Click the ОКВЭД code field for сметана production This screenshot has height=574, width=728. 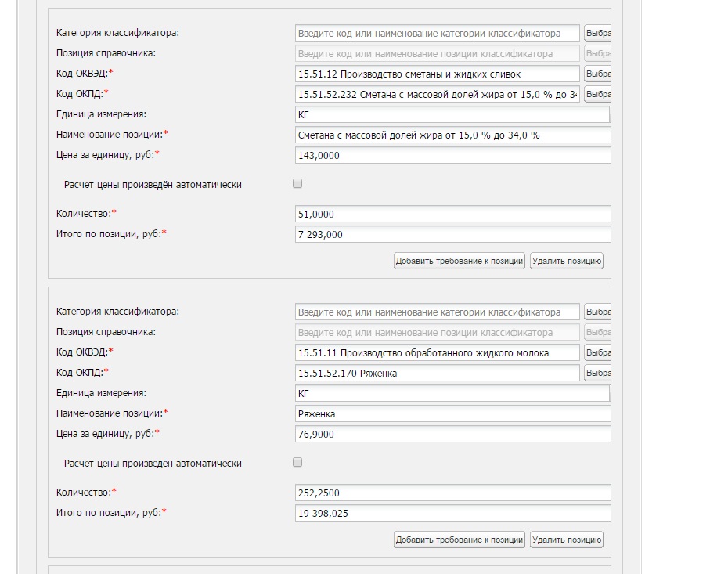438,74
